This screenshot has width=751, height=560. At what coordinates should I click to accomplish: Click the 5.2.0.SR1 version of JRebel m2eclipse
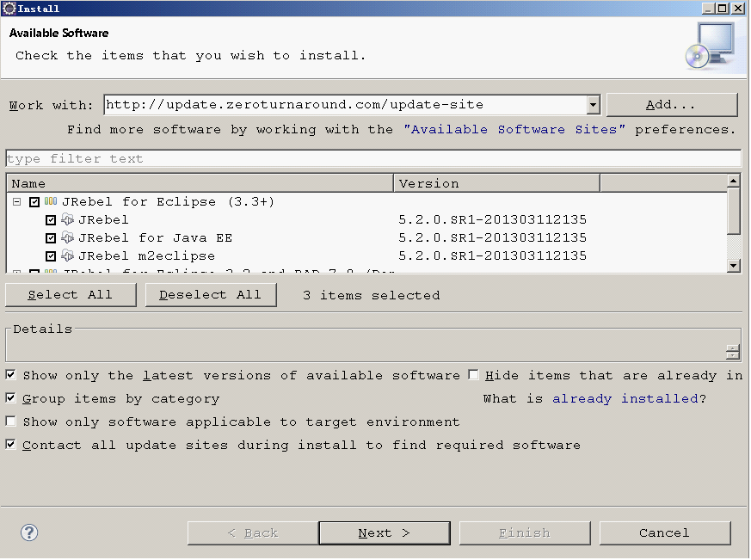492,256
